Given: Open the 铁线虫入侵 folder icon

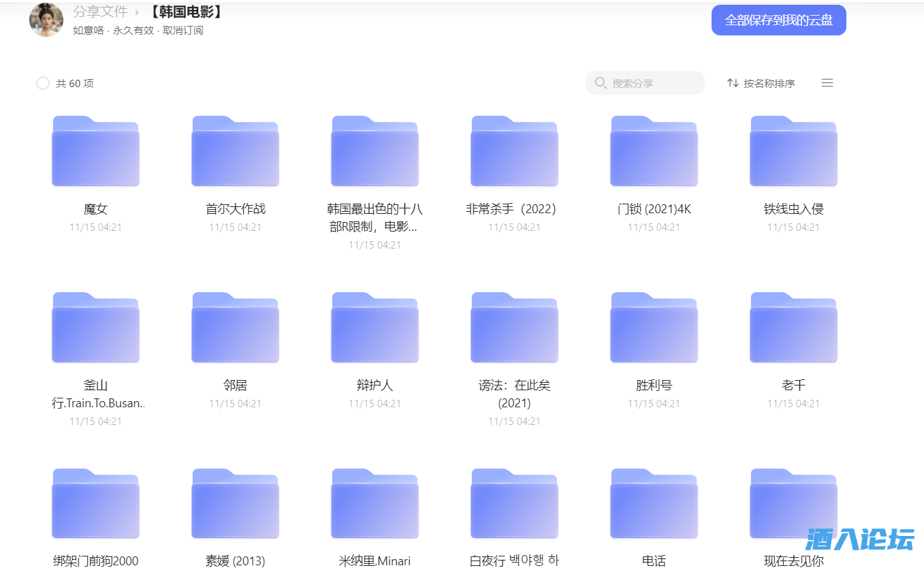Looking at the screenshot, I should pos(793,151).
